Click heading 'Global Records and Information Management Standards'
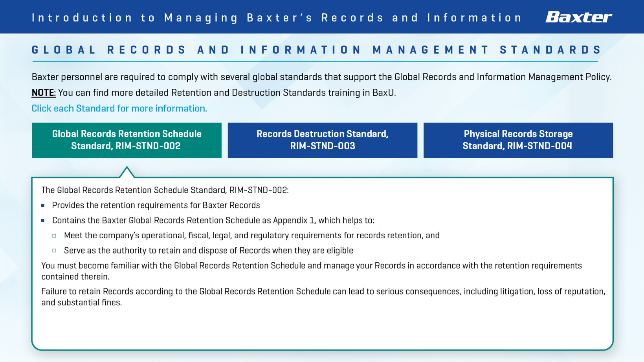 click(317, 50)
